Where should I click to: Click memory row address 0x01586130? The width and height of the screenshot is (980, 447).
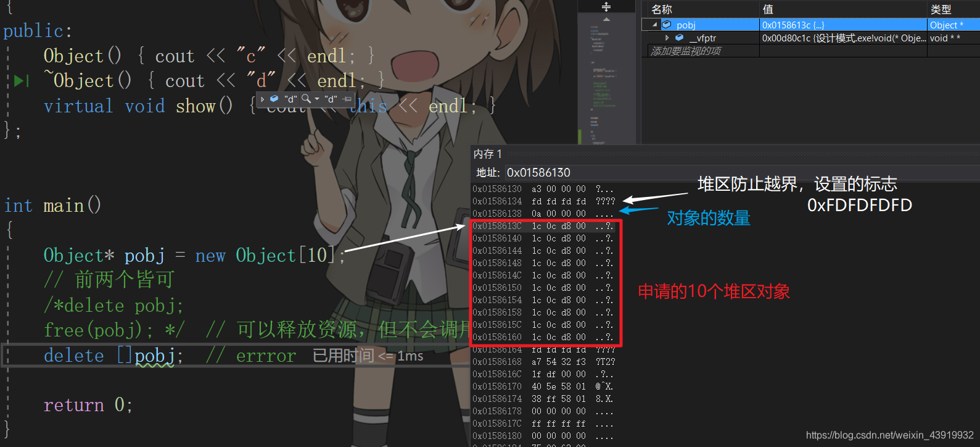pos(497,189)
